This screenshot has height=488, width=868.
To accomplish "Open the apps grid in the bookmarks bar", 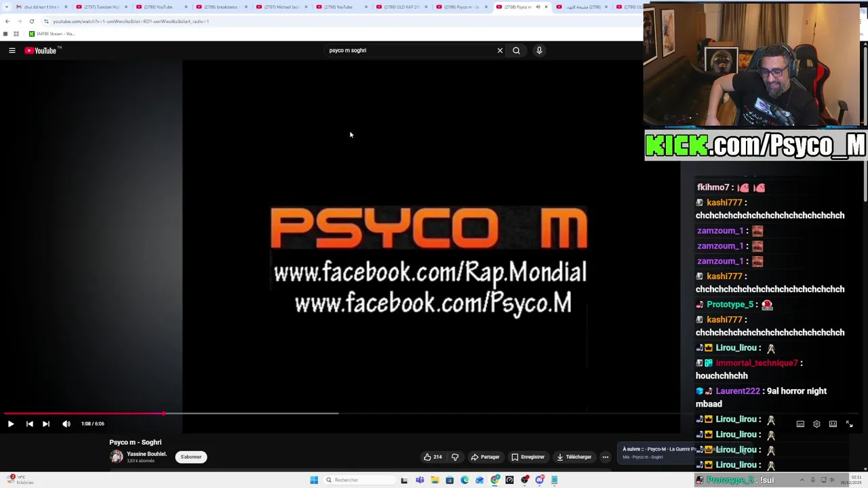I will click(16, 34).
